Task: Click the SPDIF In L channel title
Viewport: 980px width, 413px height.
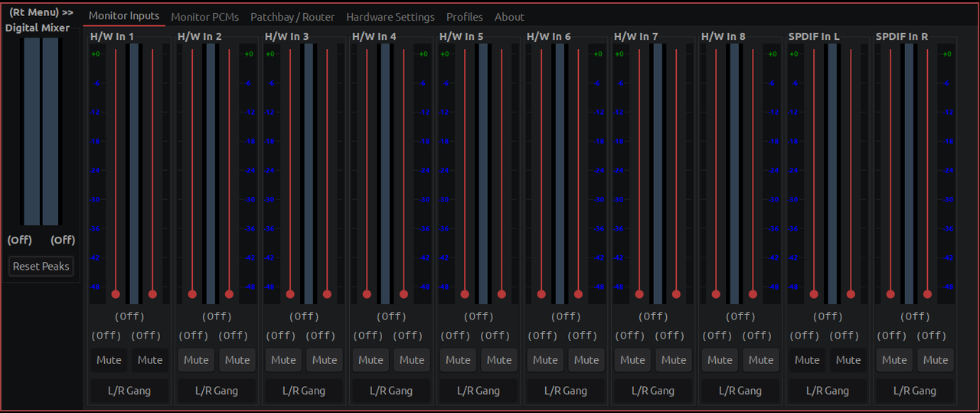Action: [814, 36]
